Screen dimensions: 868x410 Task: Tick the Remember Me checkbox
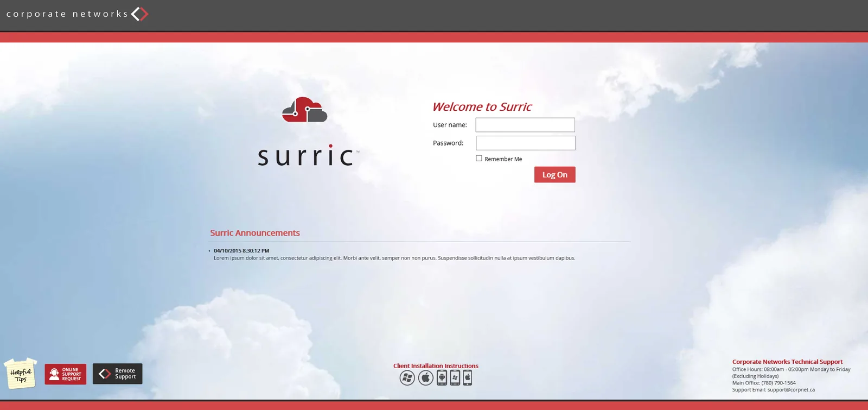479,159
